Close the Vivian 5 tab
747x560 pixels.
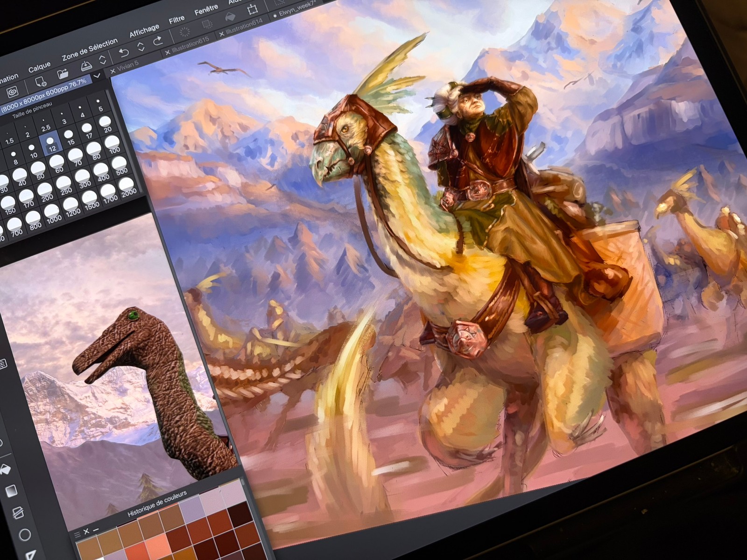pos(113,71)
